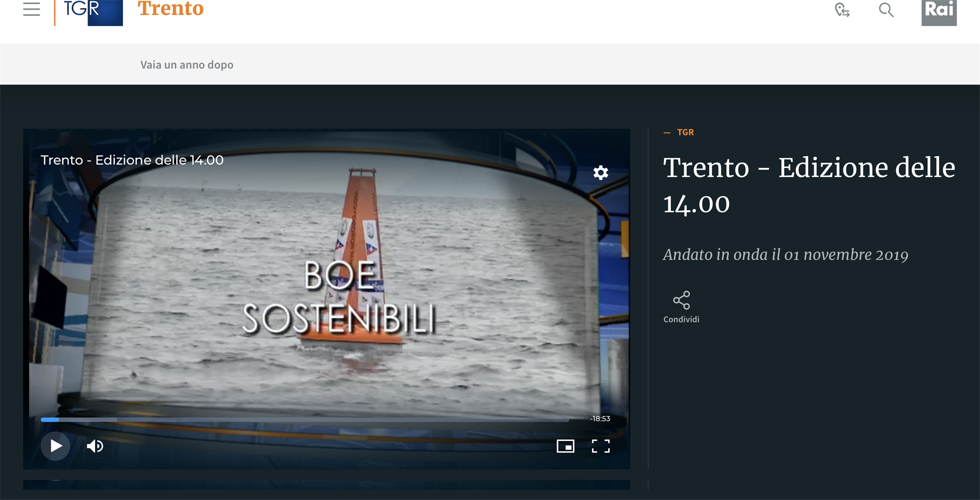Image resolution: width=980 pixels, height=500 pixels.
Task: Go to the Trento regional homepage
Action: [171, 9]
